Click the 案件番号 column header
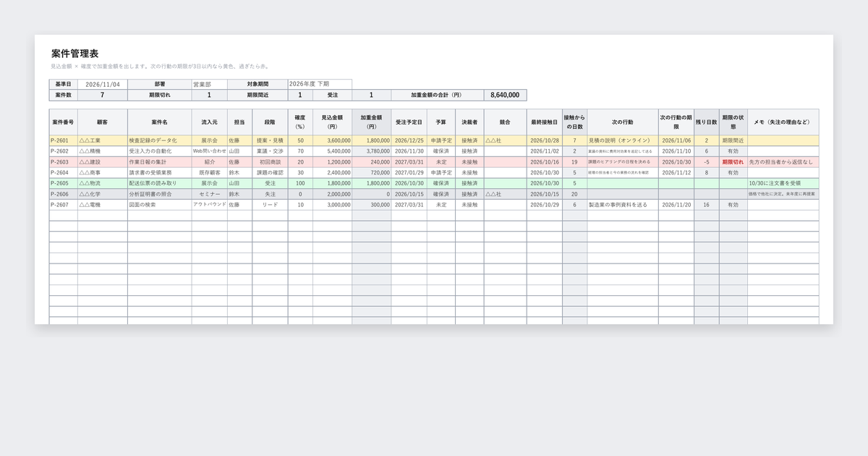This screenshot has width=868, height=456. tap(64, 122)
